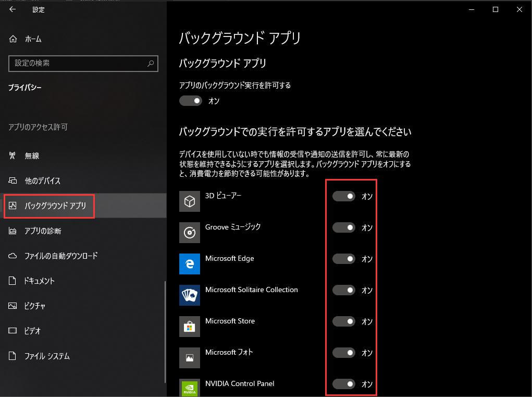Image resolution: width=532 pixels, height=397 pixels.
Task: Click the 設定の検索 search box
Action: pyautogui.click(x=83, y=64)
